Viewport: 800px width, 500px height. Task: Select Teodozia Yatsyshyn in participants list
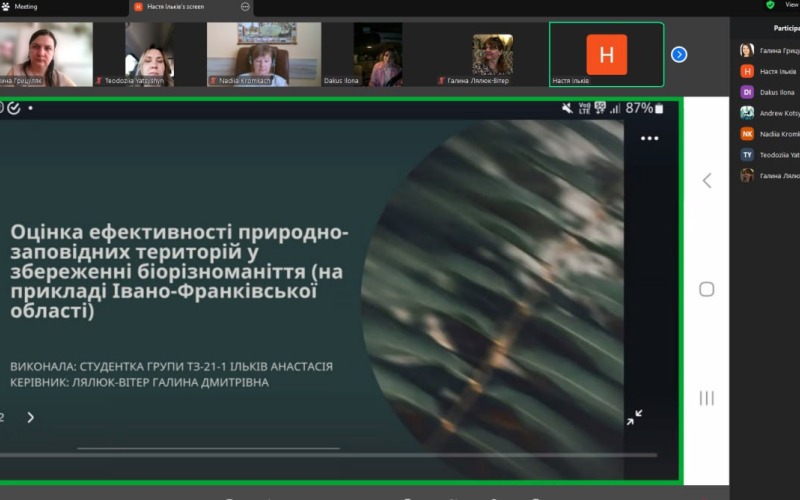769,155
